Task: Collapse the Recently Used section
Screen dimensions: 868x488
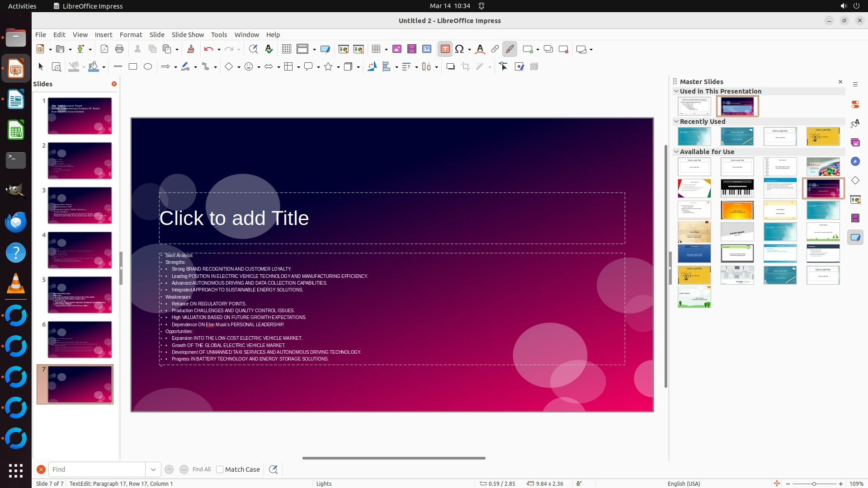Action: click(x=676, y=122)
